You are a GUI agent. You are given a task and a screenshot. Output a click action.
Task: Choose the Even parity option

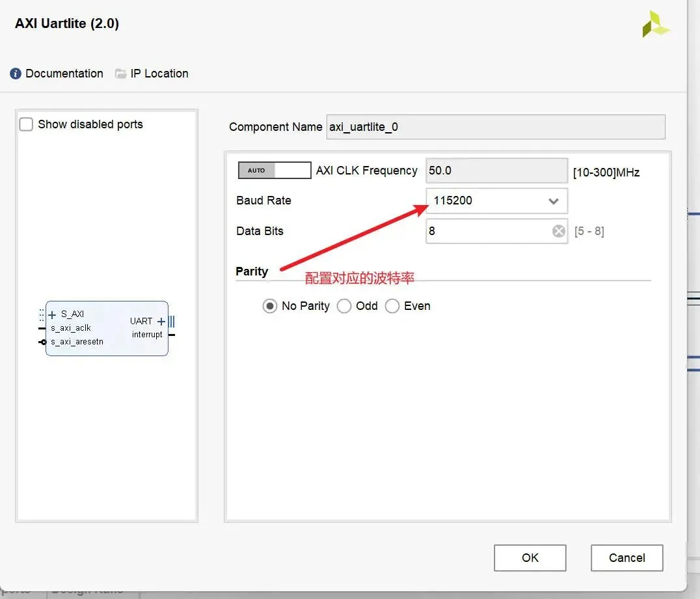392,306
